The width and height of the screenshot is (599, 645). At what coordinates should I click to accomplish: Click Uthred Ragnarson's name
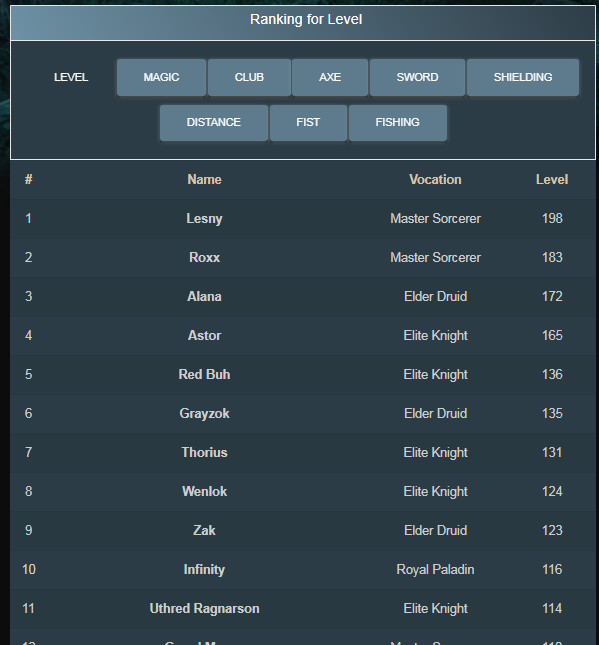204,609
